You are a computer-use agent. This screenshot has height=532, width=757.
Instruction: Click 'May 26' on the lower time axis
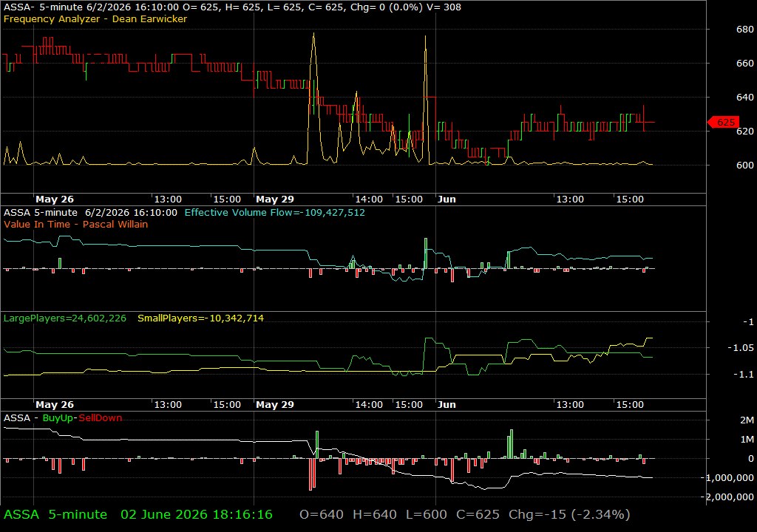pos(55,405)
